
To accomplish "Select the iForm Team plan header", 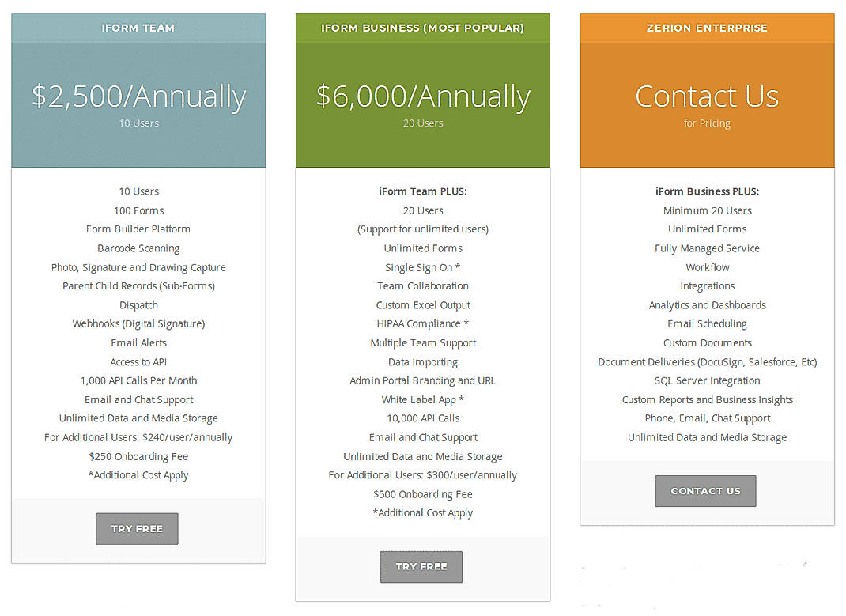I will [x=138, y=28].
